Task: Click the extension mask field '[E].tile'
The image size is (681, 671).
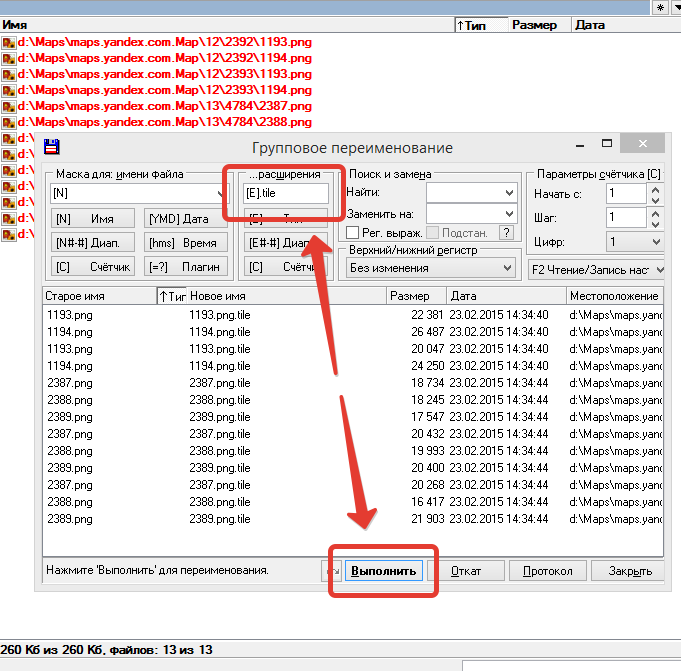Action: tap(285, 193)
